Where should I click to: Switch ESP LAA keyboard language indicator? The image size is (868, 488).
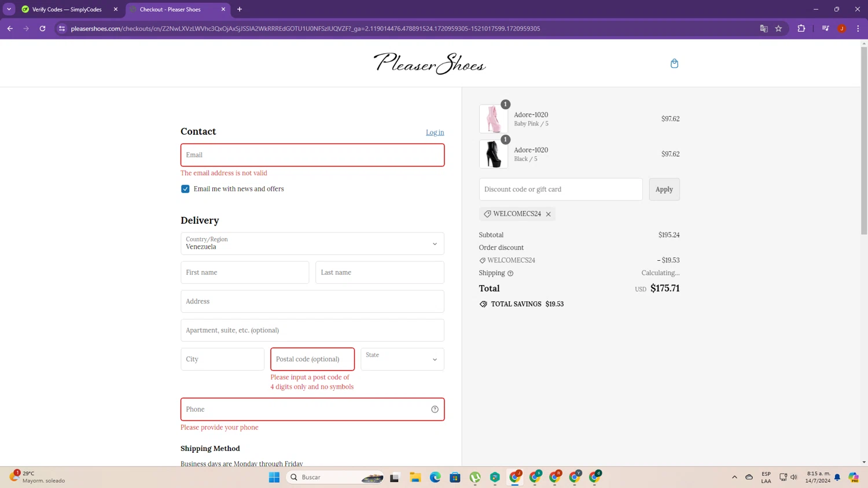(x=766, y=477)
